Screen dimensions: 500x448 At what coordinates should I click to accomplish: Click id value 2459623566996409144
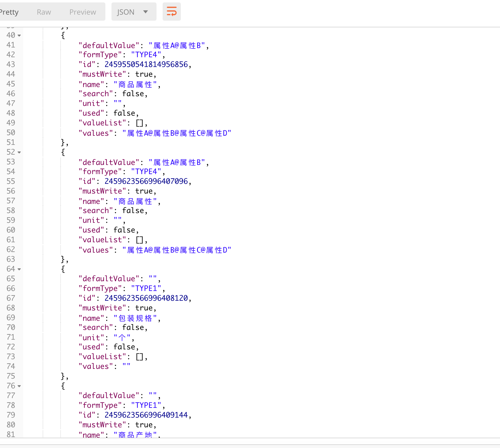click(146, 415)
